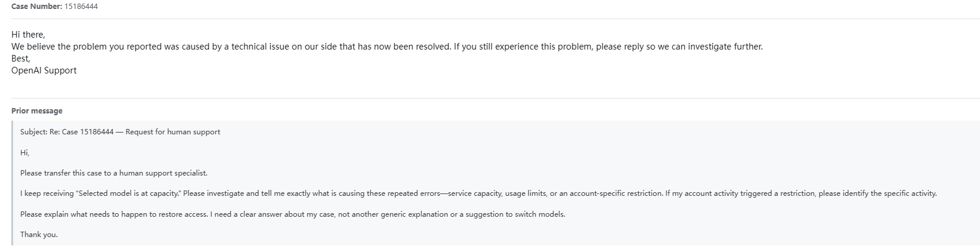Click the "Thank you." closing line
This screenshot has width=980, height=249.
[x=39, y=235]
